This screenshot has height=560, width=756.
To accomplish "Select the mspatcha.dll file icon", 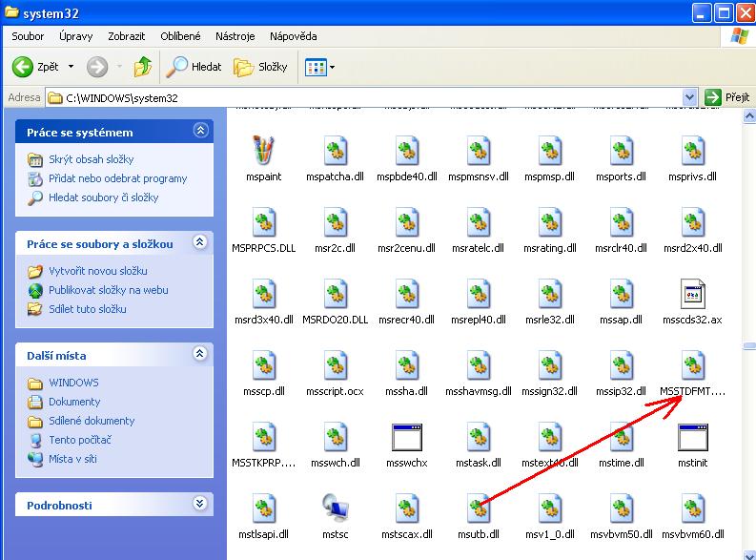I will tap(336, 151).
